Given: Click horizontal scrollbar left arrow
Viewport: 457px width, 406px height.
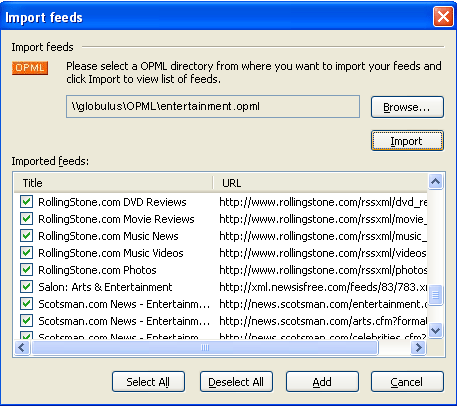Looking at the screenshot, I should [x=22, y=348].
